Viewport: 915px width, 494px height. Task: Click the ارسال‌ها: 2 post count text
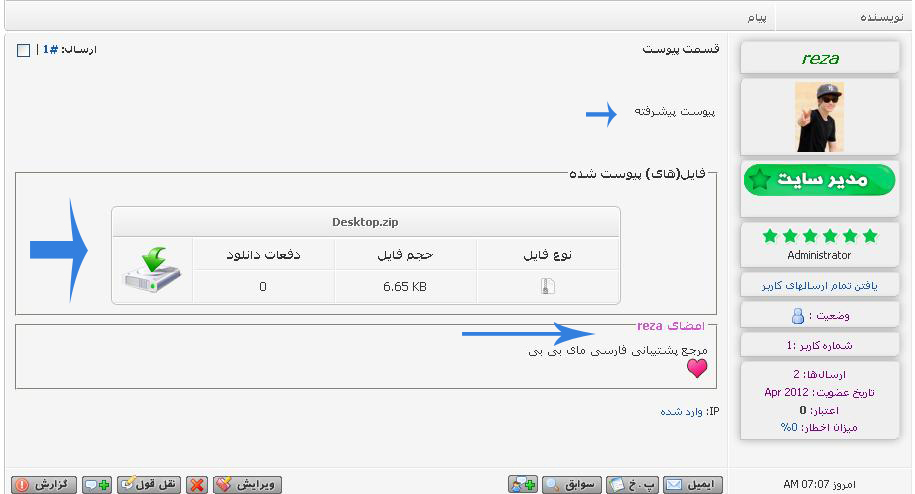point(819,374)
